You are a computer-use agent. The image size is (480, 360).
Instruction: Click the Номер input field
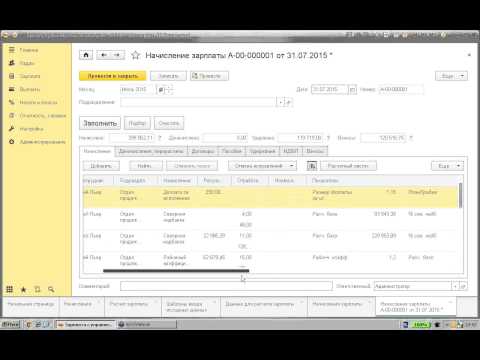tap(401, 89)
